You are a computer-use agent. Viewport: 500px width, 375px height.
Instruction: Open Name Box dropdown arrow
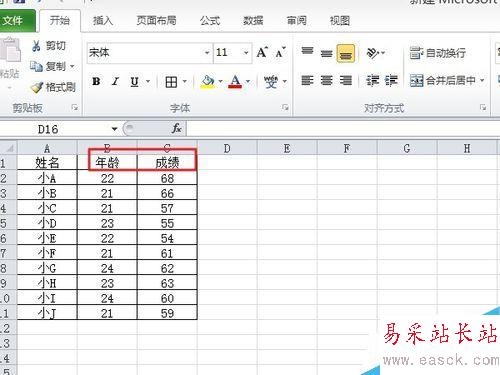[x=114, y=129]
